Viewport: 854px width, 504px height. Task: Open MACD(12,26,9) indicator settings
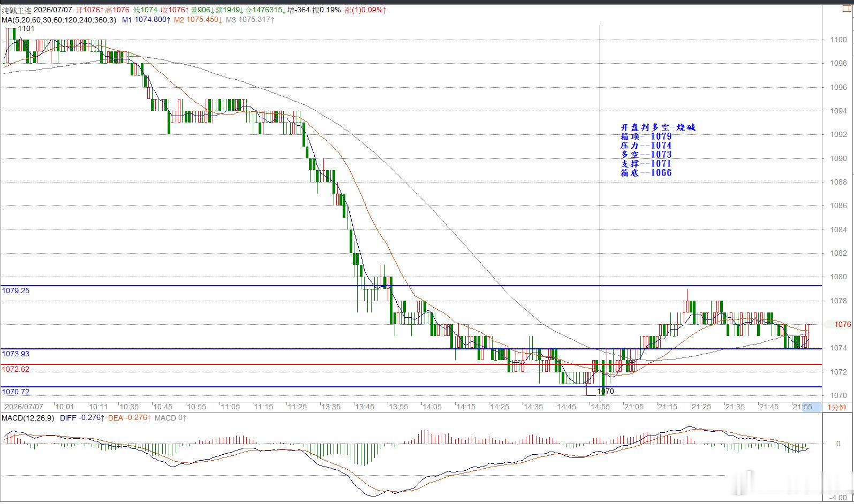(x=28, y=418)
